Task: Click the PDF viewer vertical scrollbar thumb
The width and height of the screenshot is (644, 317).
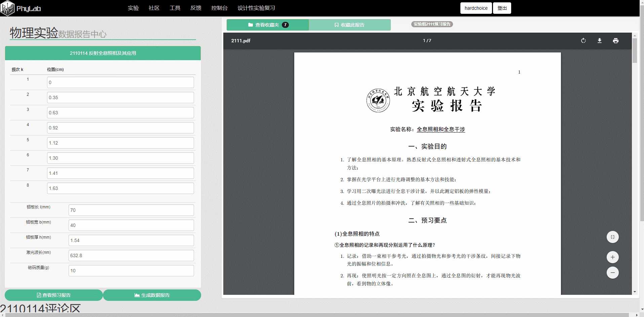Action: (635, 50)
